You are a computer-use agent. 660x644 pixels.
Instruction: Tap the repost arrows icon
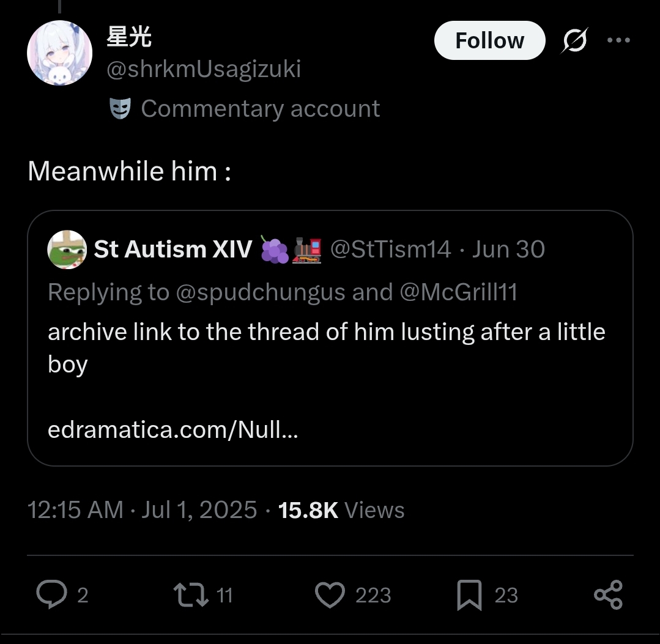coord(190,595)
